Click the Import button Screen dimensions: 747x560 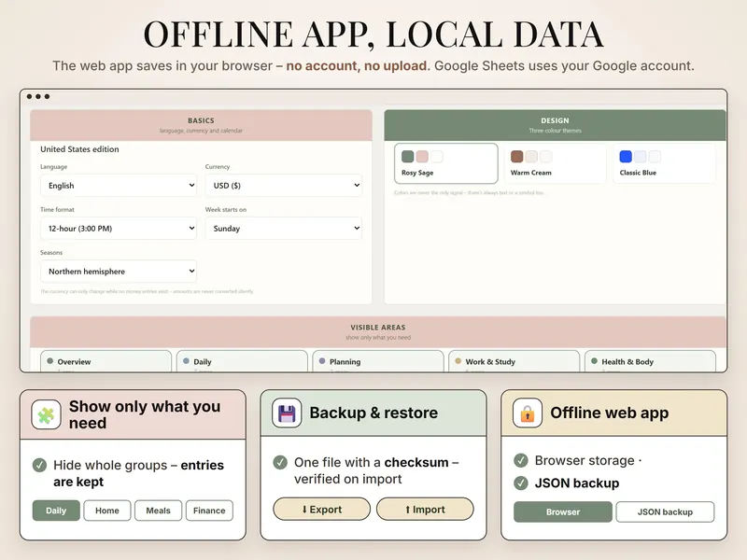point(425,509)
